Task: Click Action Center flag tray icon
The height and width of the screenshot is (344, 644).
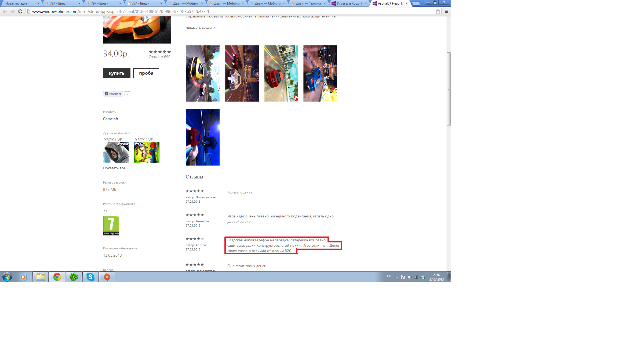Action: point(403,277)
